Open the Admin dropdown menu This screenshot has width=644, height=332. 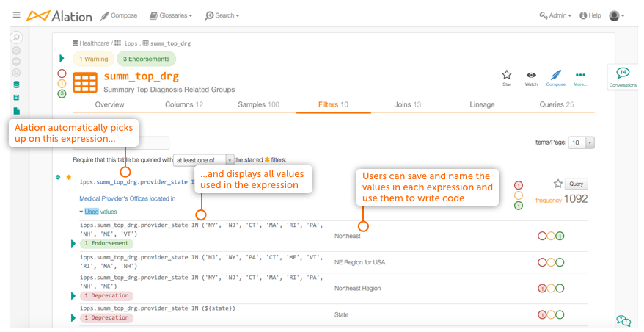coord(555,15)
